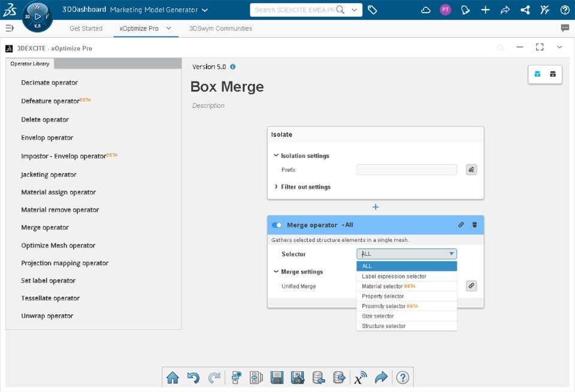Click the Prefix input field
The height and width of the screenshot is (392, 575).
[x=407, y=169]
